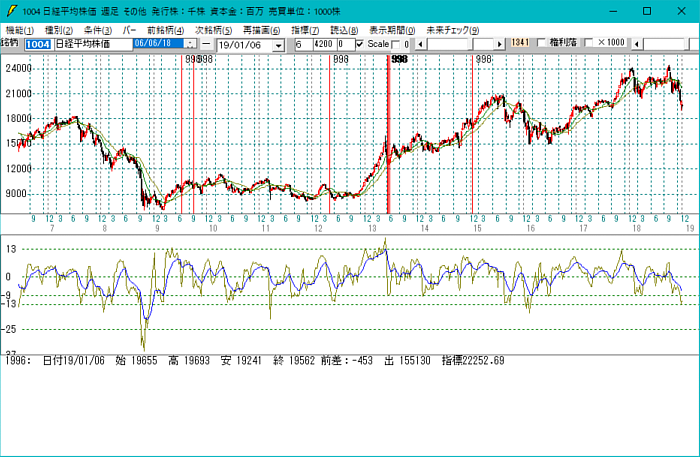Click the 日経平均株価 stock name field
The height and width of the screenshot is (457, 700).
click(88, 45)
